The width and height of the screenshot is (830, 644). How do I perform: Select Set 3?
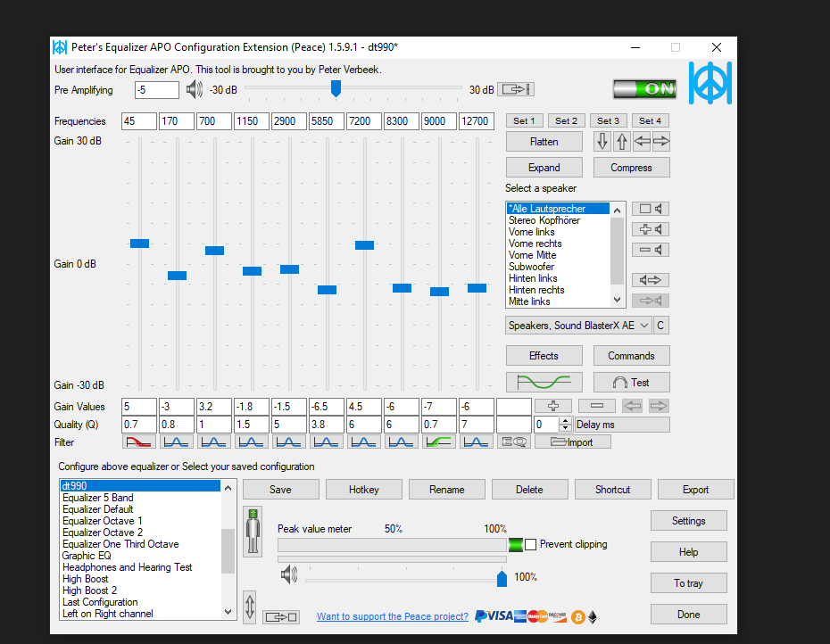coord(608,120)
